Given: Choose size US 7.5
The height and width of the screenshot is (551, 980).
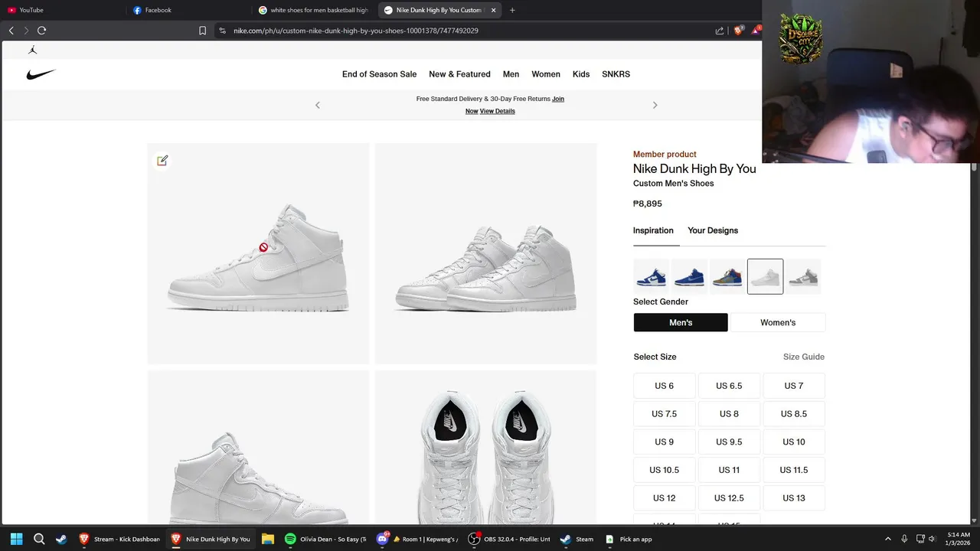Looking at the screenshot, I should 665,414.
